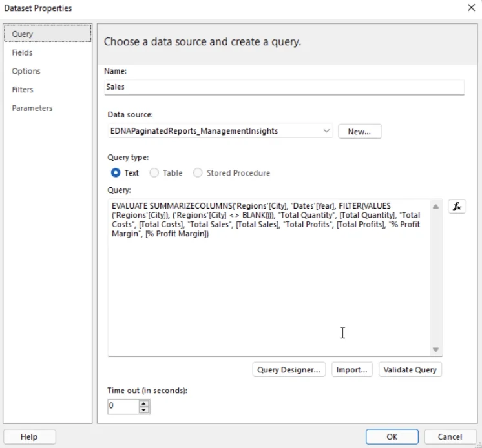Click Validate Query
This screenshot has height=448, width=482.
[410, 370]
